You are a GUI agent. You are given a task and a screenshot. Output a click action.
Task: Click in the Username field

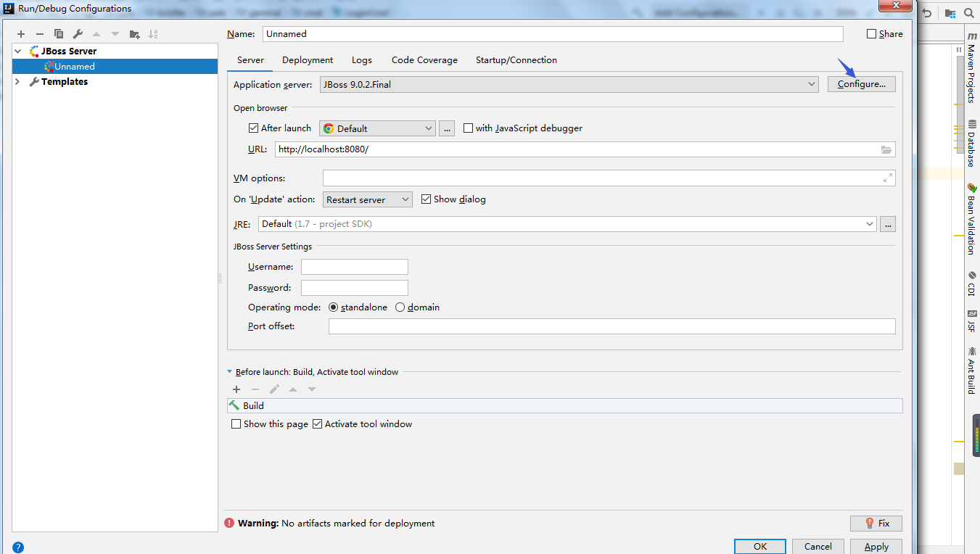(x=355, y=267)
